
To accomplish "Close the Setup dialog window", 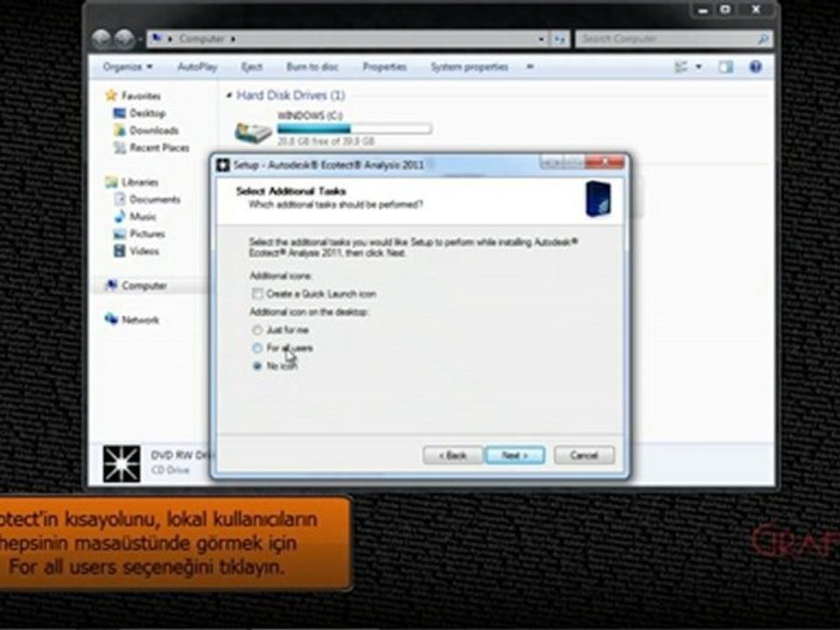I will tap(605, 163).
